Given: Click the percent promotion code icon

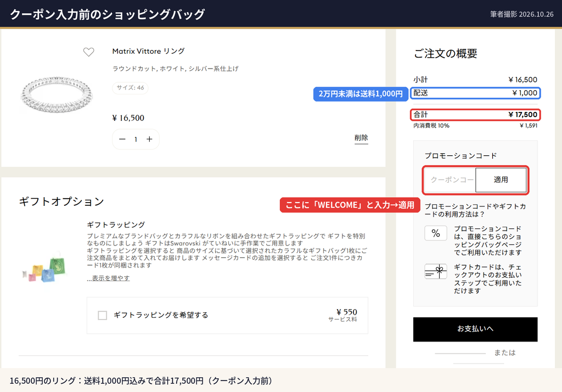Looking at the screenshot, I should click(x=435, y=233).
